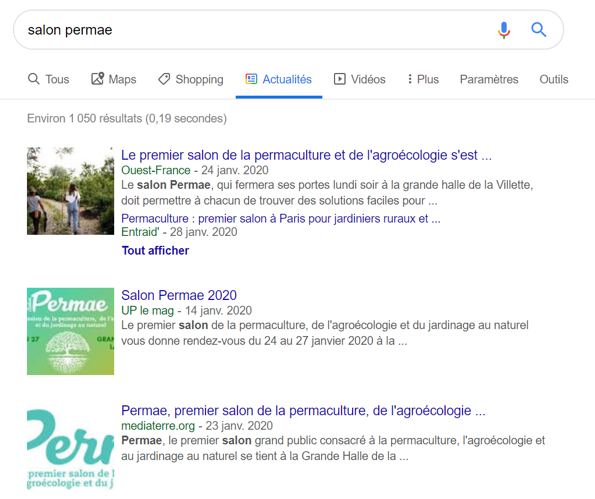Viewport: 595px width, 499px height.
Task: Click the search box containing 'salon permae'
Action: pyautogui.click(x=288, y=30)
